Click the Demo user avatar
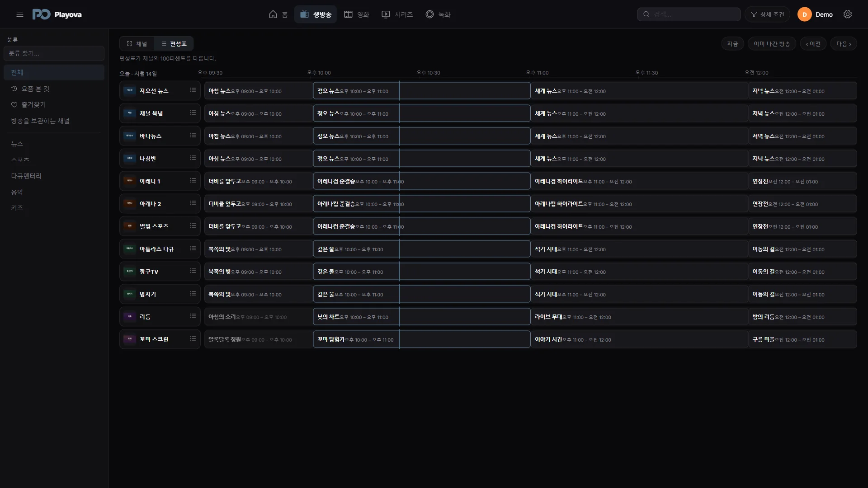The height and width of the screenshot is (488, 868). 804,14
